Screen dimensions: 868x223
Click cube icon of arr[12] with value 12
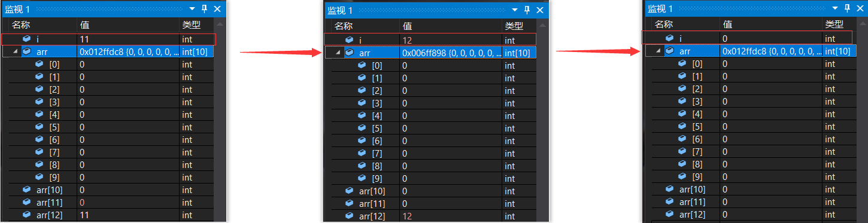point(350,216)
